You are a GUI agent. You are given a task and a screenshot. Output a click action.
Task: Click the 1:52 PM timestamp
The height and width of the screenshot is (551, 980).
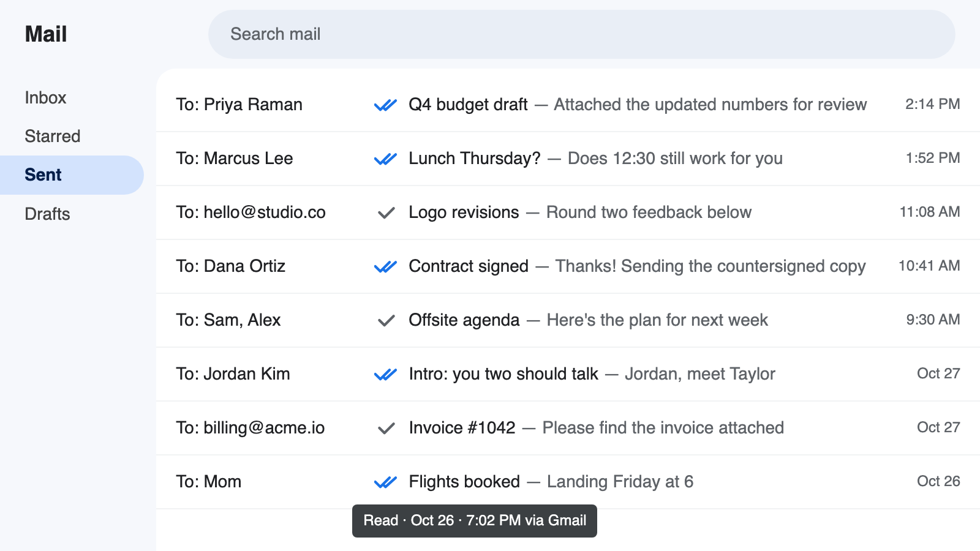(x=933, y=158)
